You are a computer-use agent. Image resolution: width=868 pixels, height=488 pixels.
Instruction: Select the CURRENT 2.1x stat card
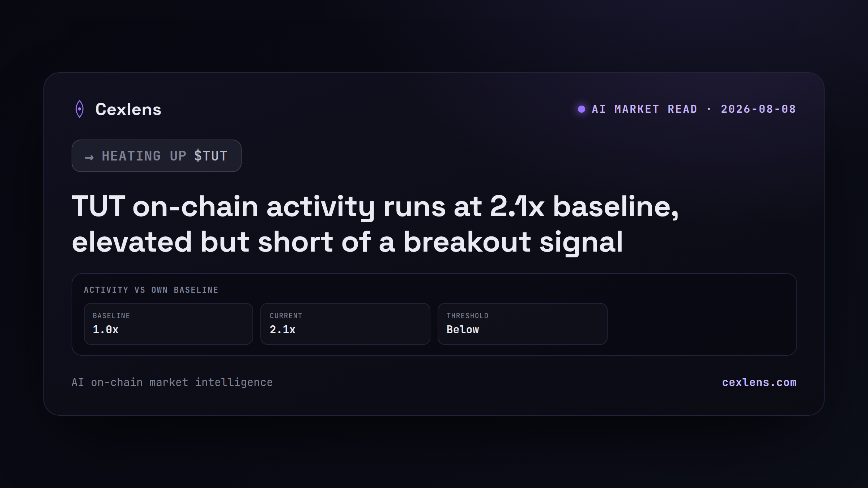[x=345, y=324]
